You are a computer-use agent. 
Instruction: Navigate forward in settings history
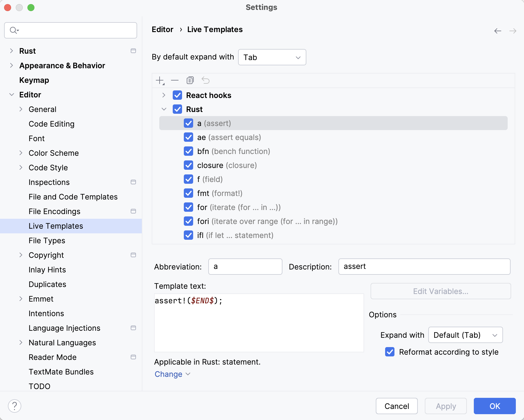click(x=512, y=31)
